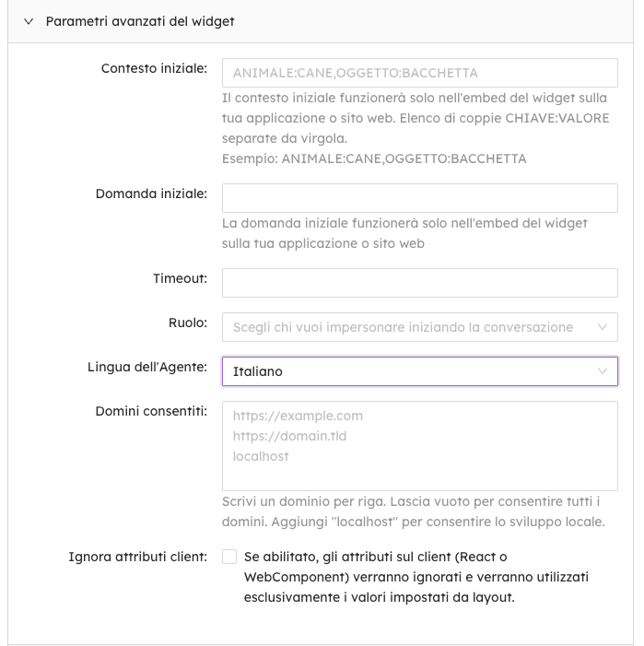Click the "Lingua dell'Agente:" label
Image resolution: width=644 pixels, height=646 pixels.
tap(146, 367)
